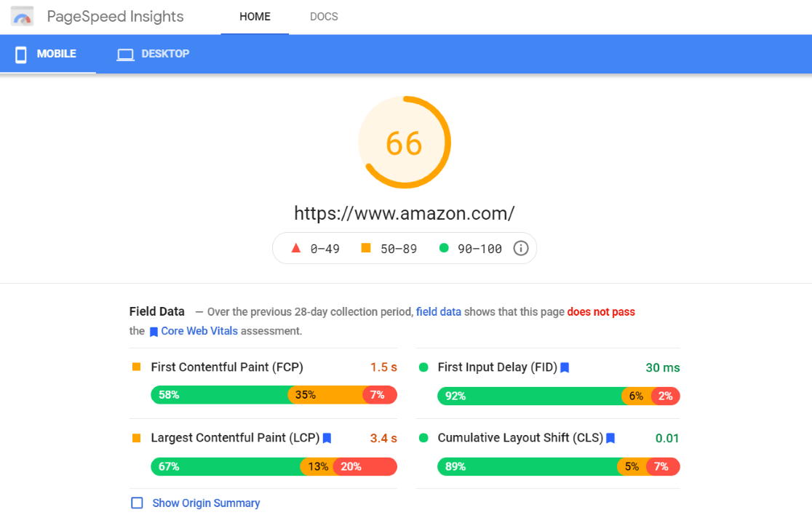Click the field data link
Screen dimensions: 812x515
tap(439, 311)
